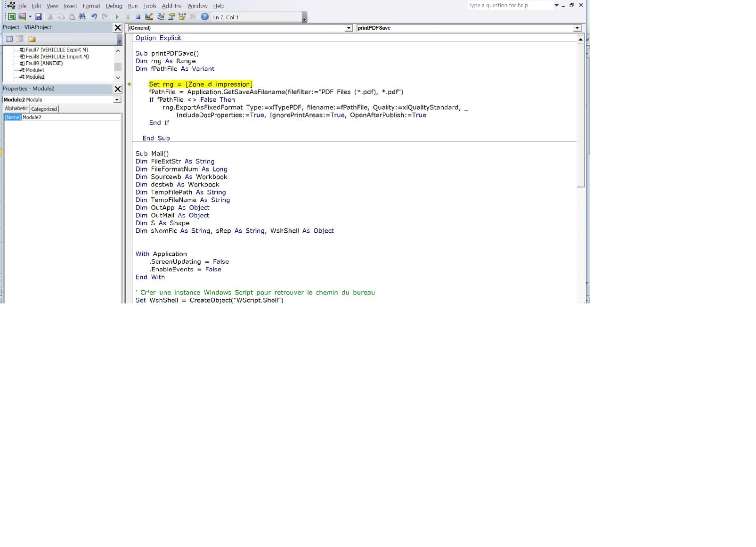The image size is (756, 547).
Task: Open the toolbar options overflow arrow
Action: coord(304,18)
